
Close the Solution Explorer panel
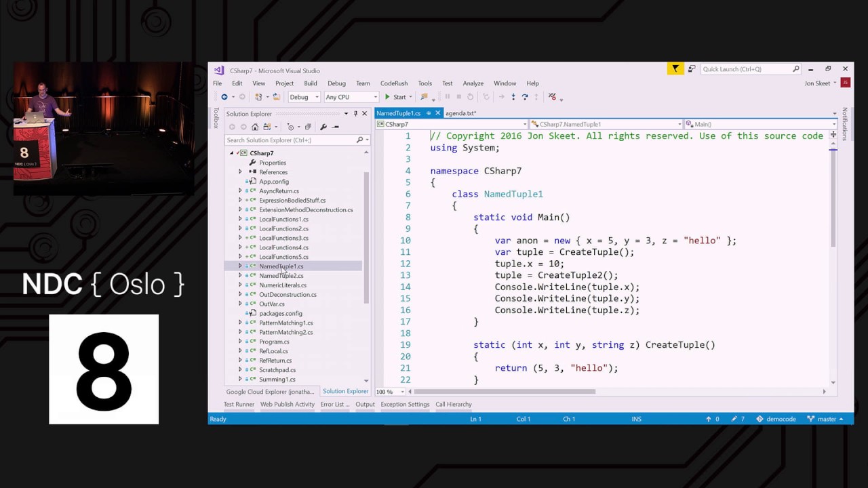[364, 113]
